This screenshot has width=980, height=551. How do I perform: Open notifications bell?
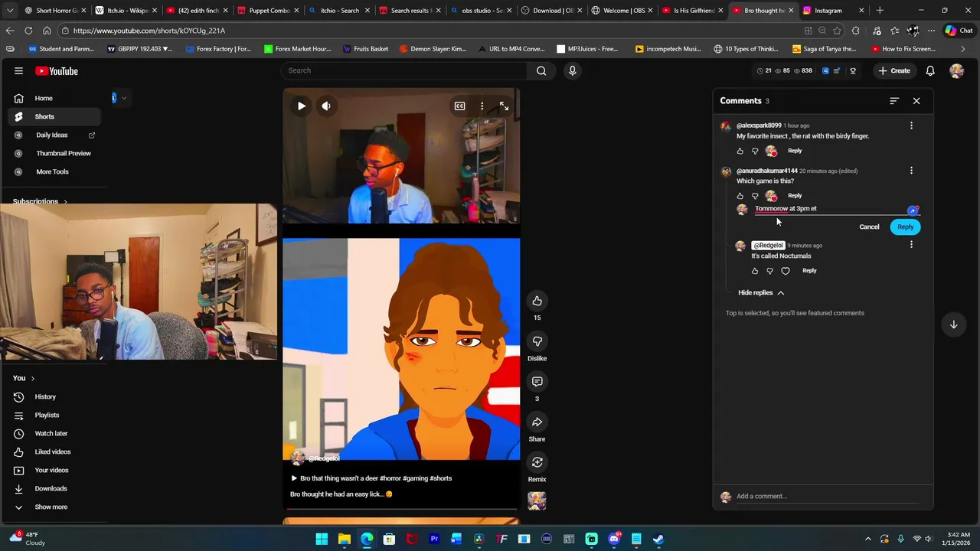pos(930,71)
